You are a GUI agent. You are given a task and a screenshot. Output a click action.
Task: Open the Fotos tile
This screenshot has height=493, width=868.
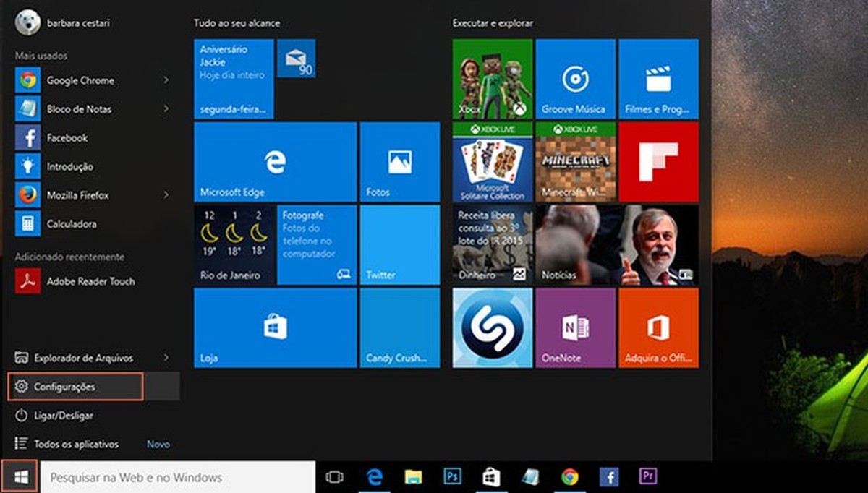[399, 162]
